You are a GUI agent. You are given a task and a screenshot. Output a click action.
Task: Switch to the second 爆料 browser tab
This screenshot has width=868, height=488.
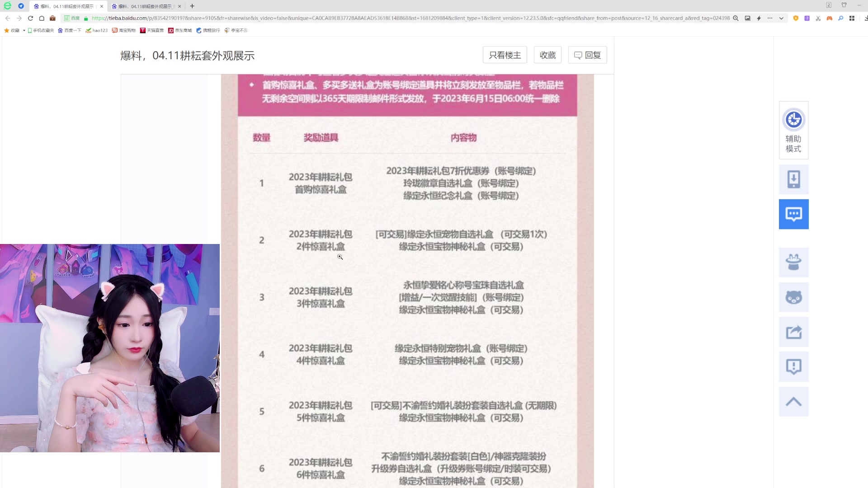click(146, 6)
